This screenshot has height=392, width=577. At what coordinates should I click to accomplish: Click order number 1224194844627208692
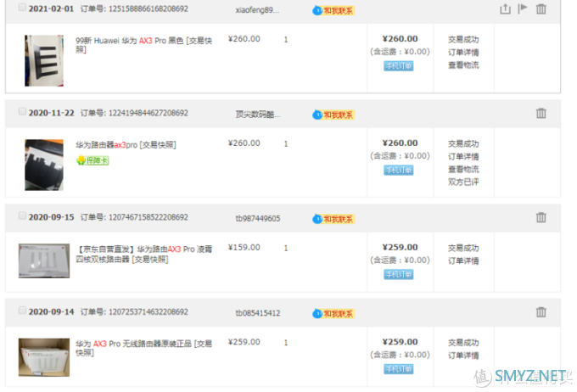coord(148,113)
